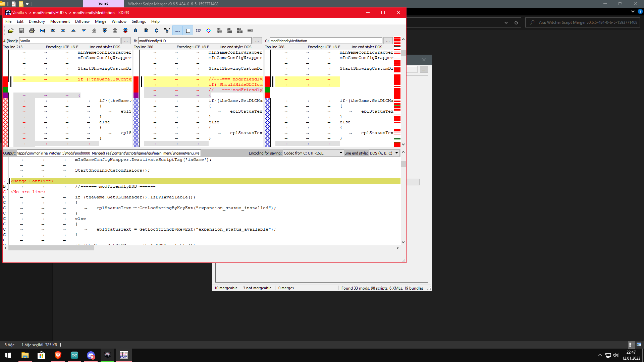Click the Print toolbar icon
Screen dimensions: 644x362
[32, 31]
